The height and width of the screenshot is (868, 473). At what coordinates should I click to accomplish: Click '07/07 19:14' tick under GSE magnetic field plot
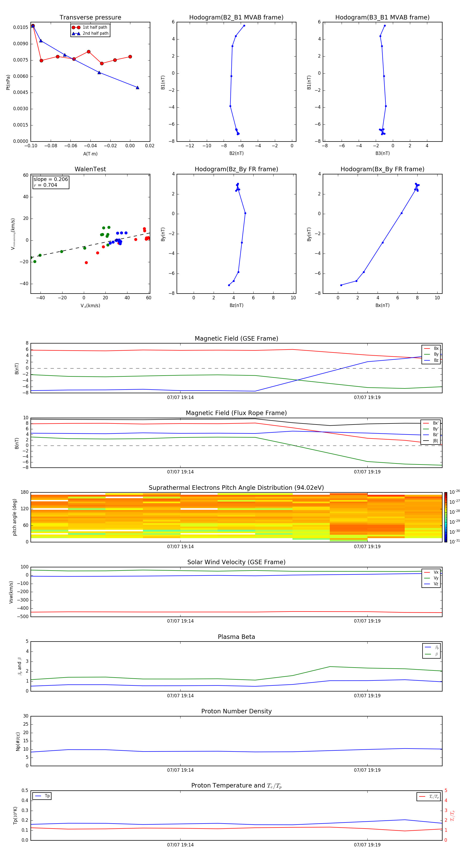click(x=180, y=397)
